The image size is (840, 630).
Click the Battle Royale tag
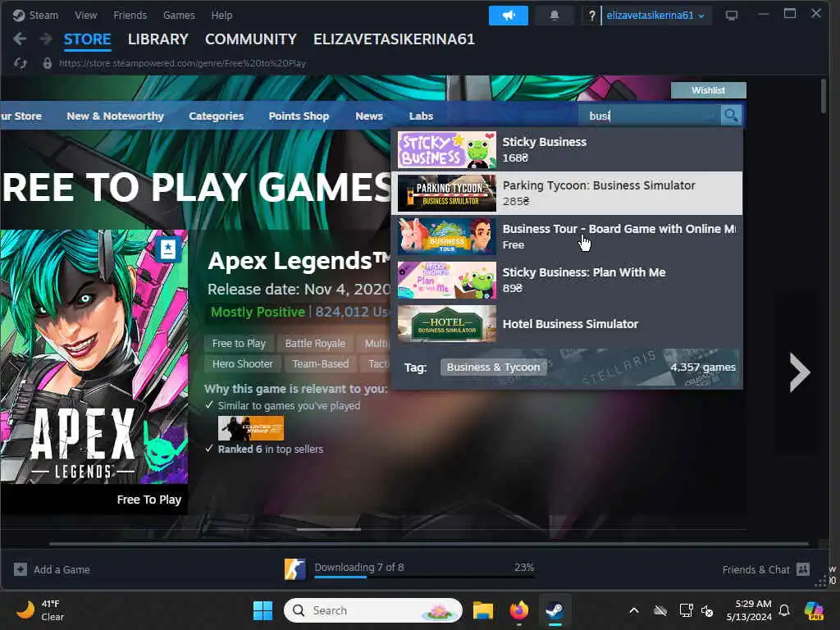pyautogui.click(x=315, y=344)
